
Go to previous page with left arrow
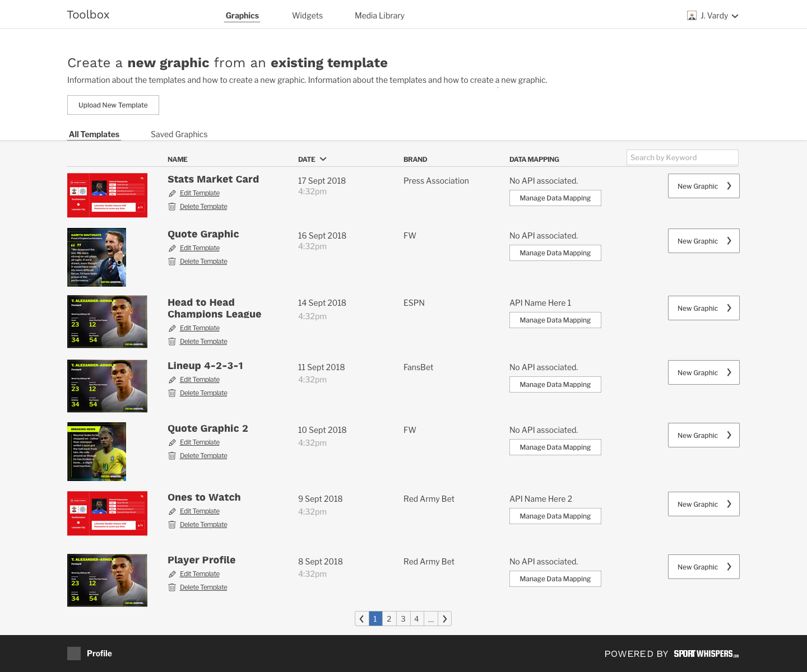click(362, 619)
